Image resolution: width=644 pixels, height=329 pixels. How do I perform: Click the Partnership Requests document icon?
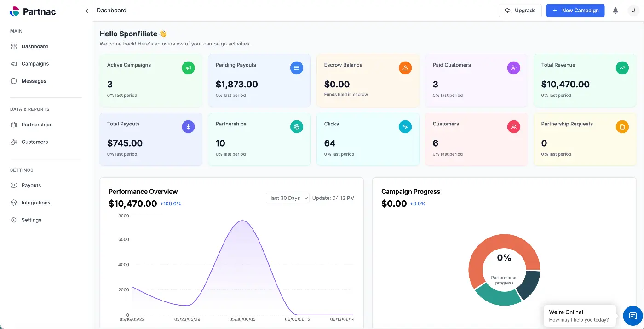tap(622, 127)
